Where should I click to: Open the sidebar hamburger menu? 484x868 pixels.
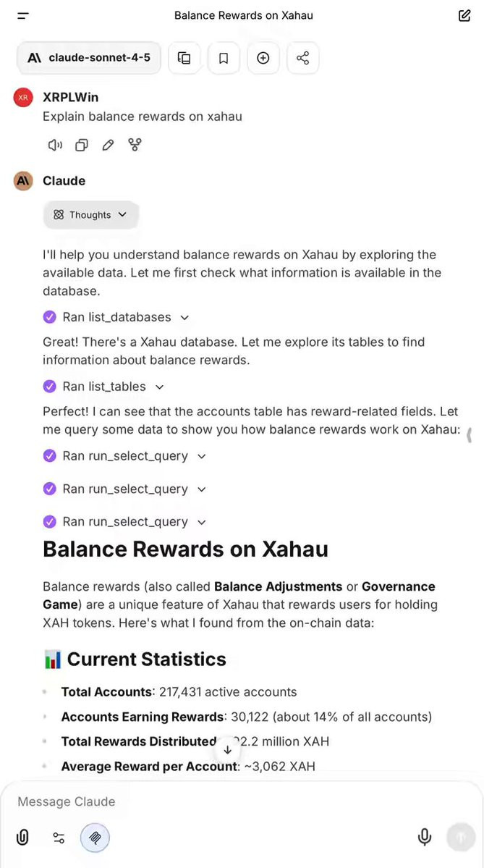(x=22, y=15)
